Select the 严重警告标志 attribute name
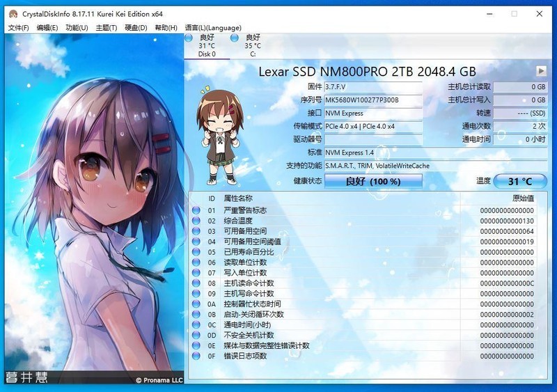The width and height of the screenshot is (557, 392). click(x=245, y=210)
